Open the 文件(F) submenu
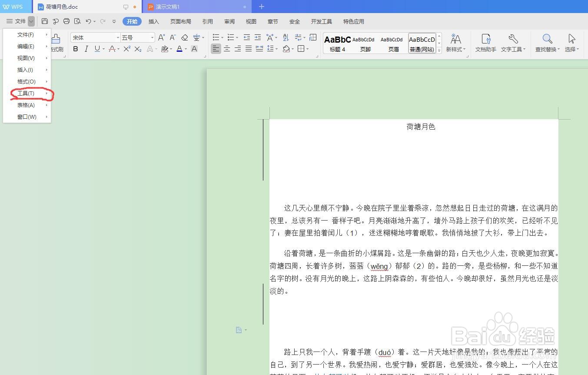This screenshot has width=588, height=375. [x=27, y=35]
